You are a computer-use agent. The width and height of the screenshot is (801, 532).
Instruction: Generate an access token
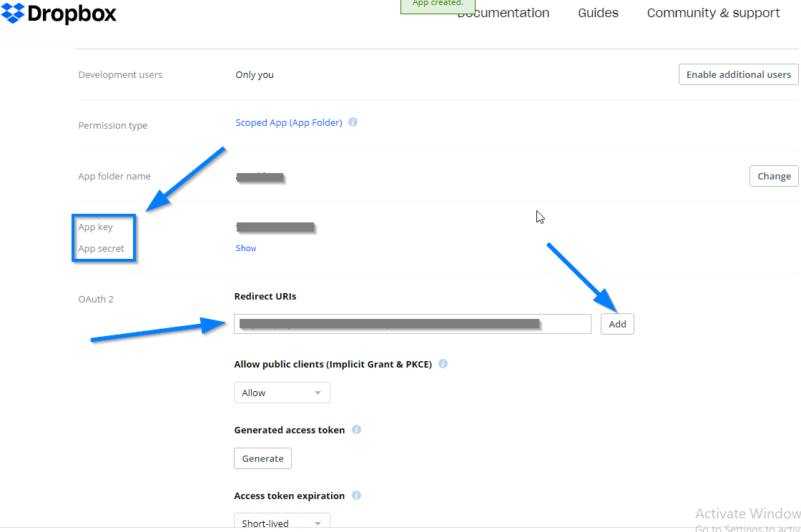pos(262,458)
